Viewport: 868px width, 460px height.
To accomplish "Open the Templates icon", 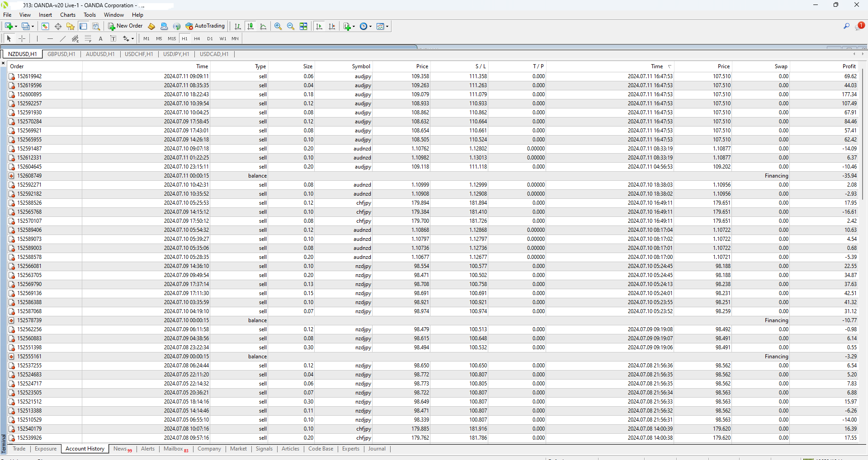I will click(x=380, y=26).
